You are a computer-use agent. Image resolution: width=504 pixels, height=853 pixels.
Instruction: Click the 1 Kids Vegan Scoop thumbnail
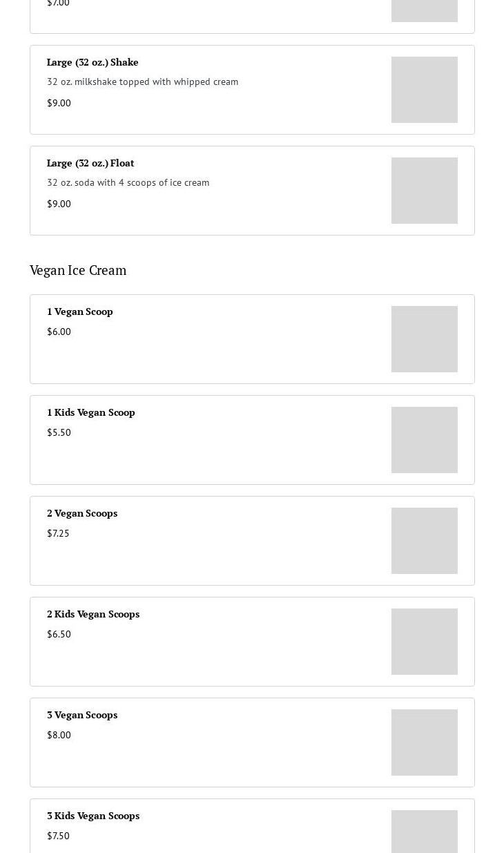point(424,440)
